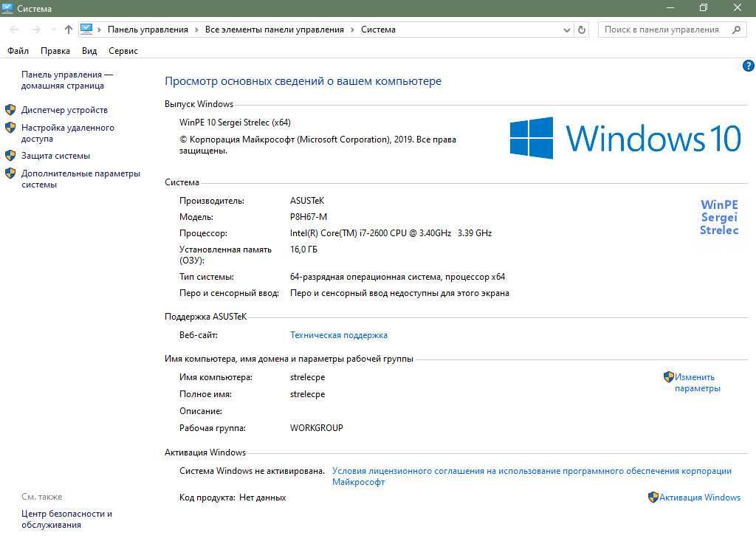
Task: Open Настройка удаленного доступа link
Action: point(68,133)
